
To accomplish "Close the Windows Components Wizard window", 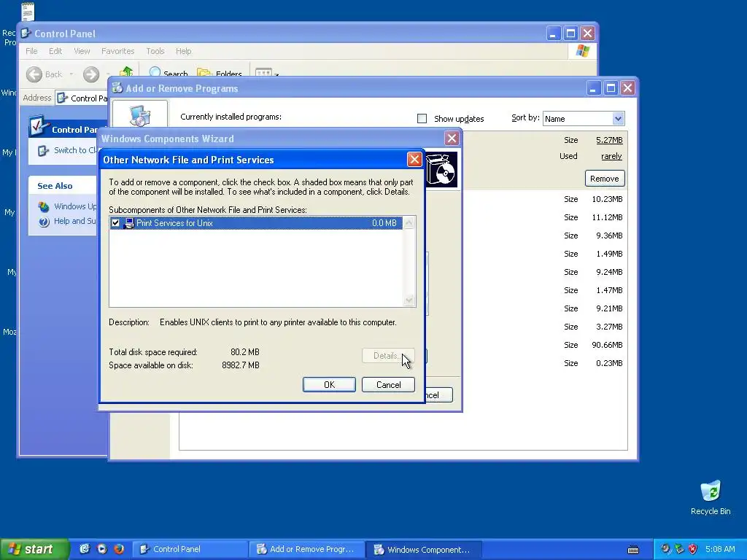I will click(x=452, y=139).
